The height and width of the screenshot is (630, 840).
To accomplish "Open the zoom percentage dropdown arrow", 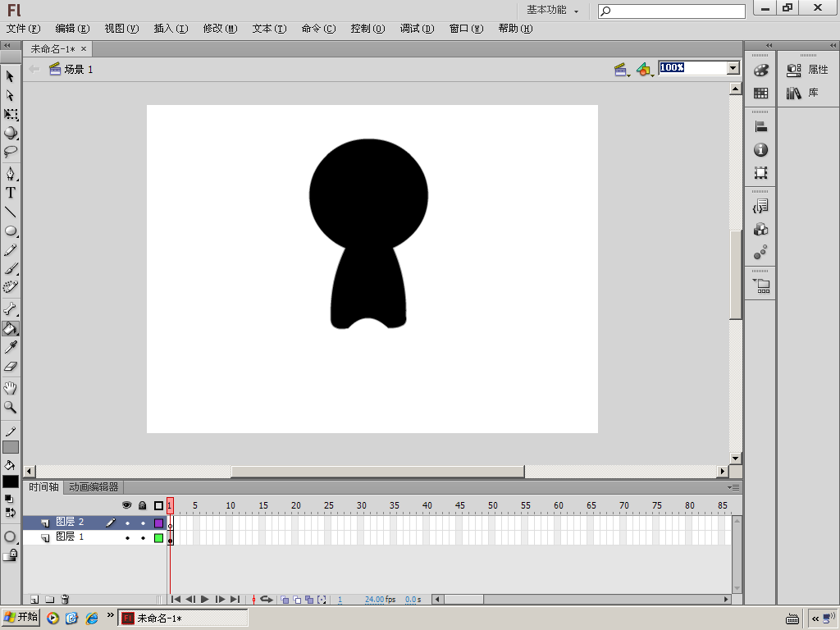I will (x=733, y=68).
